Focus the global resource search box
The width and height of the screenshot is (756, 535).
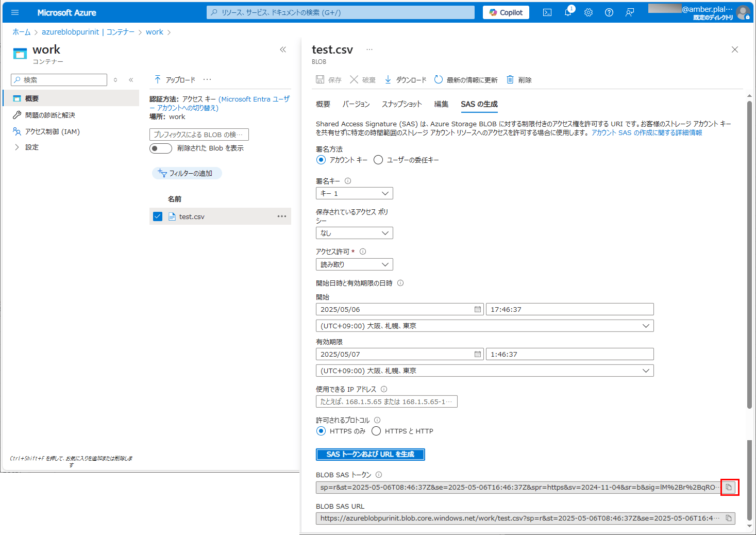tap(341, 12)
